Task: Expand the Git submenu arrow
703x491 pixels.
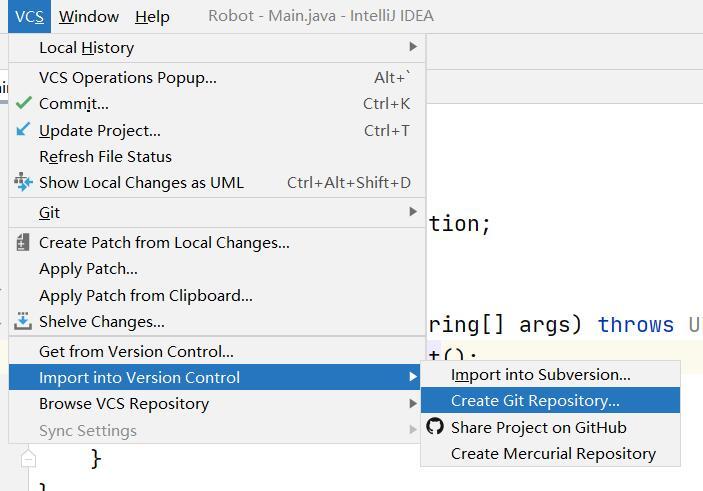Action: tap(413, 212)
